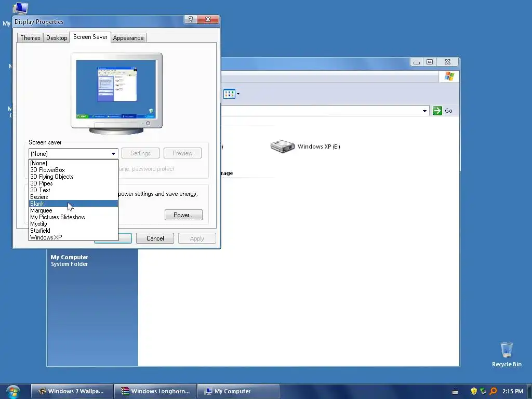Open the Desktop tab
This screenshot has width=532, height=399.
click(x=57, y=37)
